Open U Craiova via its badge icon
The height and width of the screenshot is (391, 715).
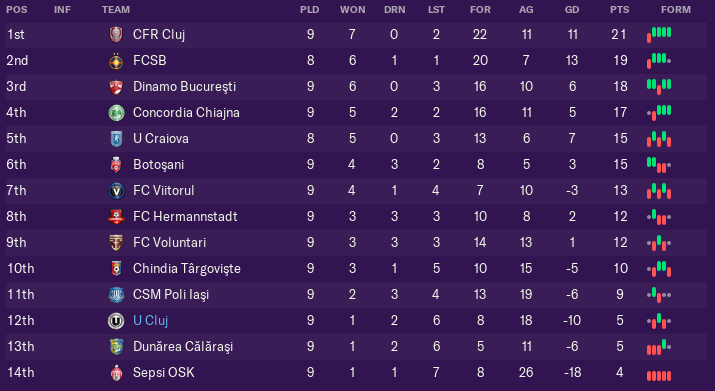click(x=116, y=139)
